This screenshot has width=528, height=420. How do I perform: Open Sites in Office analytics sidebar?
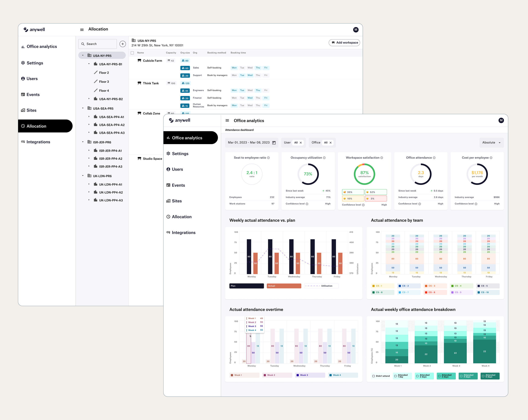pos(174,201)
